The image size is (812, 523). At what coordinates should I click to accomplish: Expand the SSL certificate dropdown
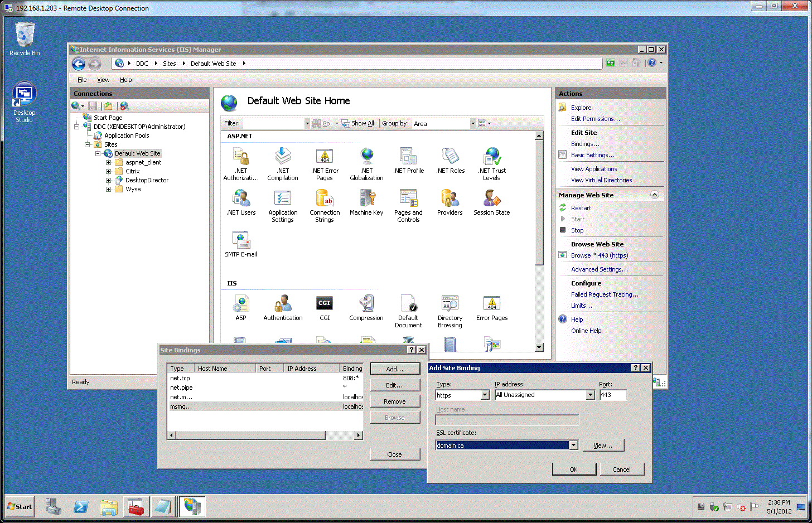(x=573, y=445)
